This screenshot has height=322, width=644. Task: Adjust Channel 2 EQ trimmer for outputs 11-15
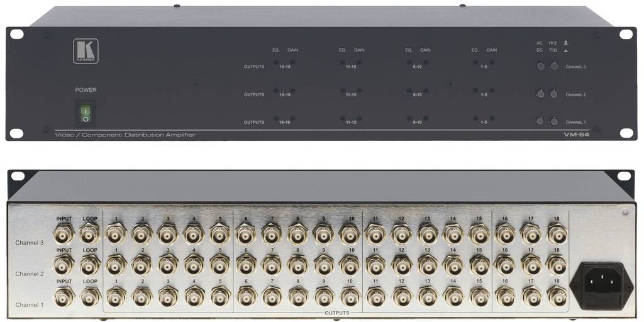(343, 90)
